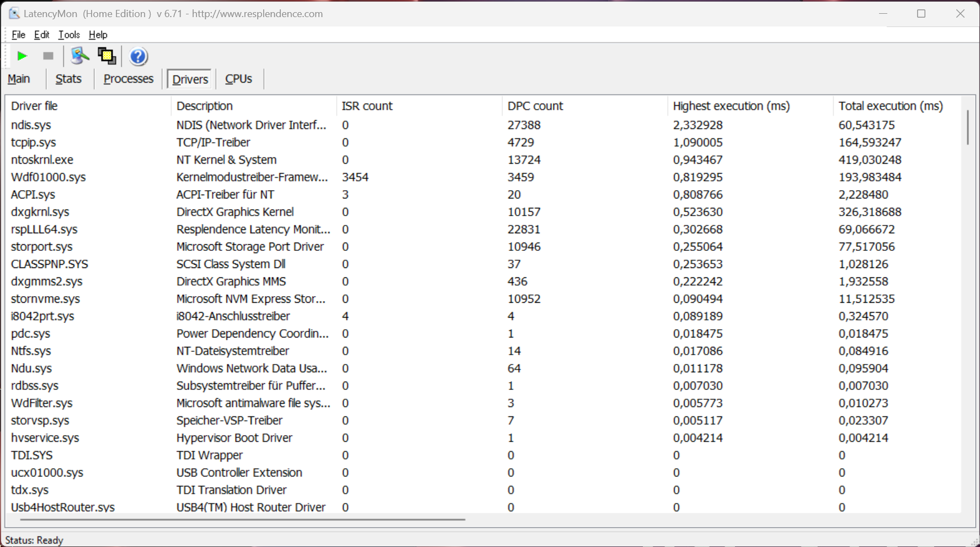The image size is (980, 547).
Task: Click the ISR count value 3454
Action: click(x=355, y=177)
